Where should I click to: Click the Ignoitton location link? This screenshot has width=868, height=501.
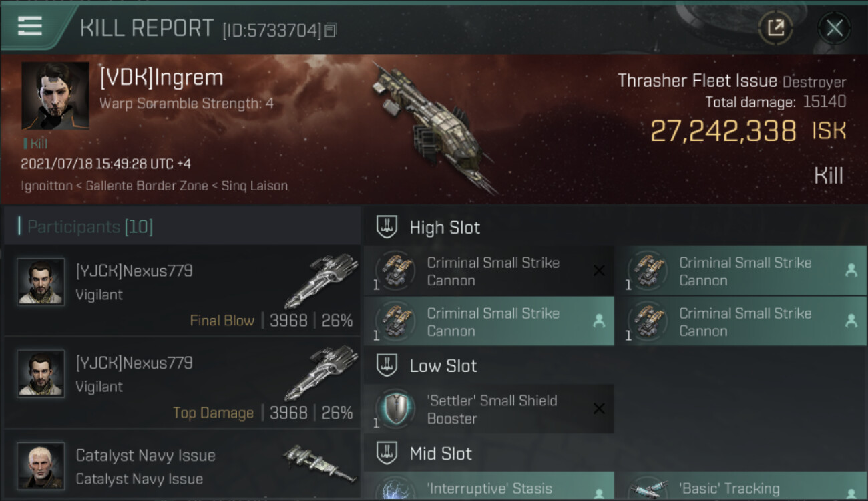[x=46, y=186]
